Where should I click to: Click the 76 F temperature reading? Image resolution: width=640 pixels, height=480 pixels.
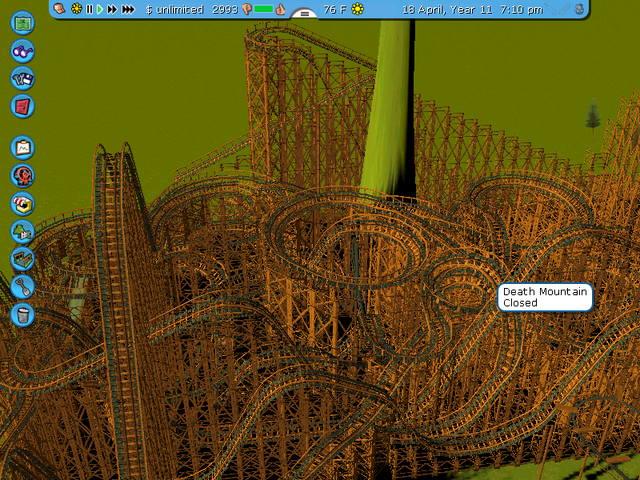click(x=335, y=9)
